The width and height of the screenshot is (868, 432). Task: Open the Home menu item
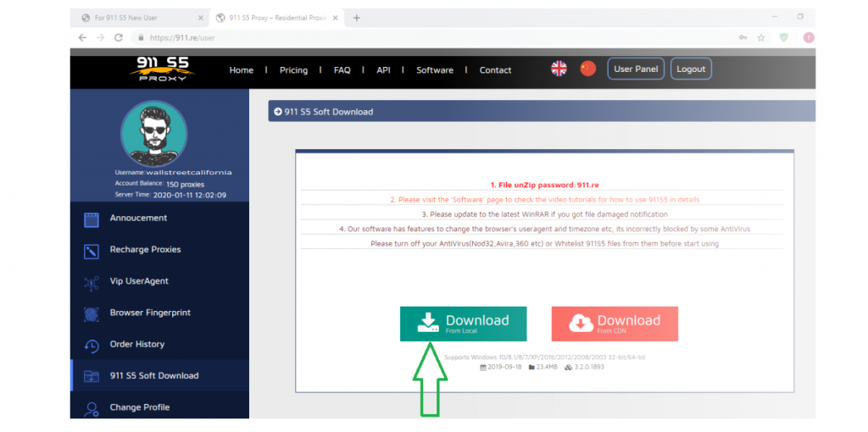click(242, 70)
